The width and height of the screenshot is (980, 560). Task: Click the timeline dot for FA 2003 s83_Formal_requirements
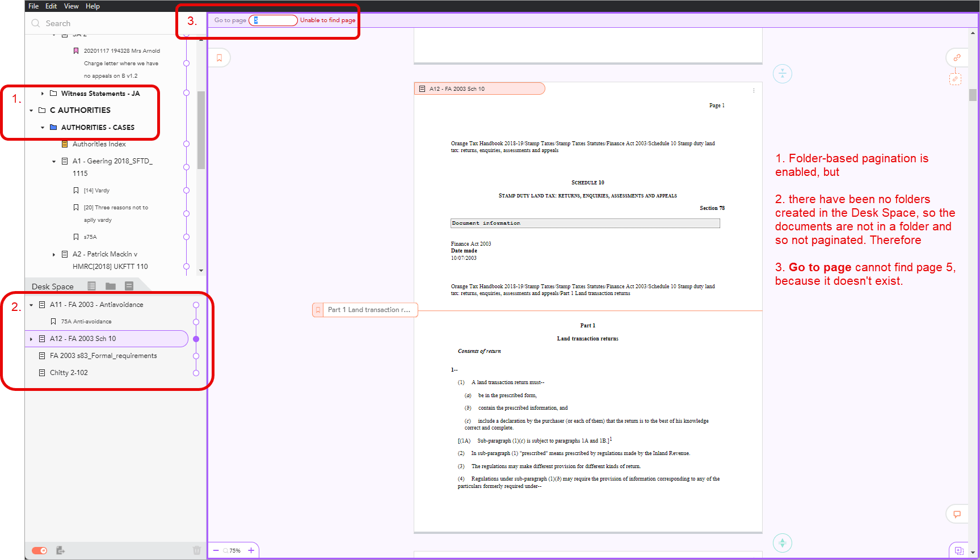[196, 356]
